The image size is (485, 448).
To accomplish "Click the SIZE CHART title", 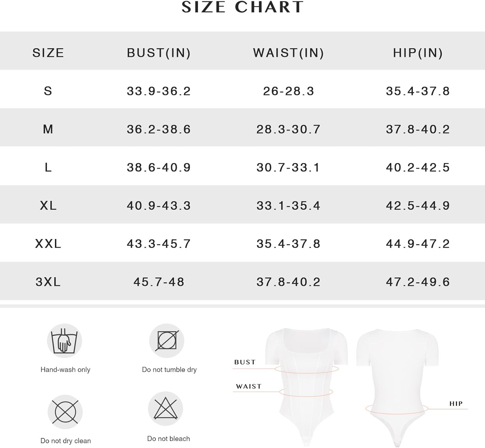I will (x=242, y=7).
